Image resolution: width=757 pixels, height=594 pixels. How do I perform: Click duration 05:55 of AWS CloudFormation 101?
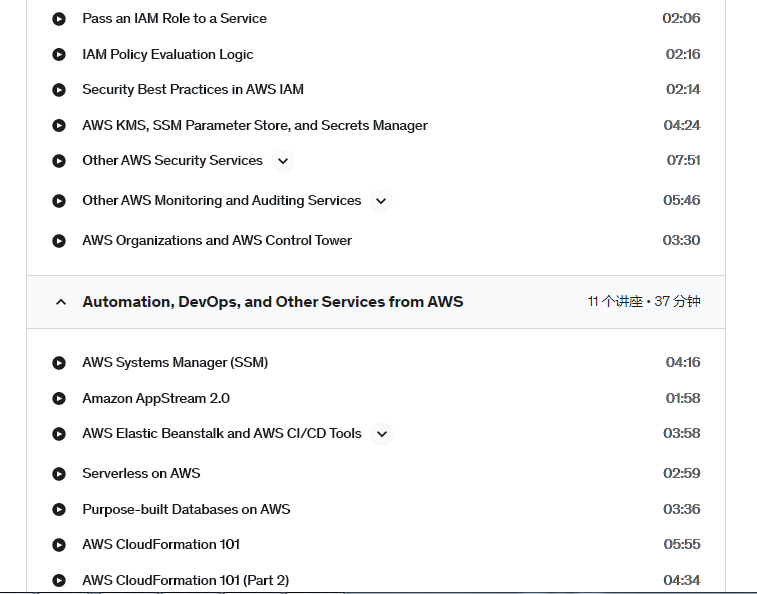pos(682,544)
